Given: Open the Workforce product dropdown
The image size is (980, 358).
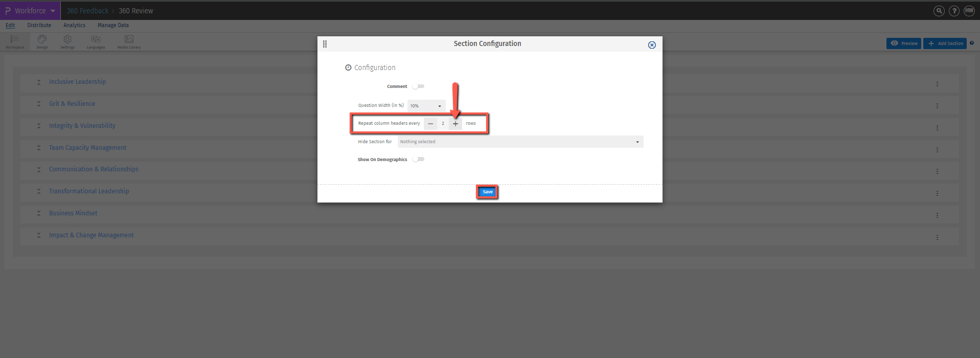Looking at the screenshot, I should 30,11.
